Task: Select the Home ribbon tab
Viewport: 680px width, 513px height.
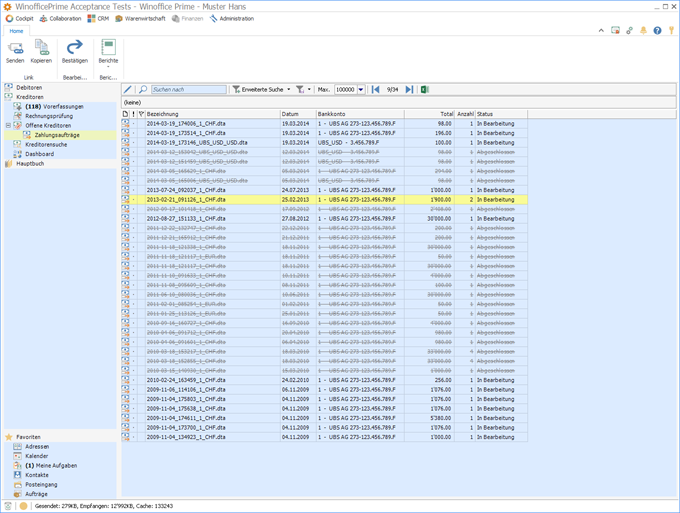Action: [16, 31]
